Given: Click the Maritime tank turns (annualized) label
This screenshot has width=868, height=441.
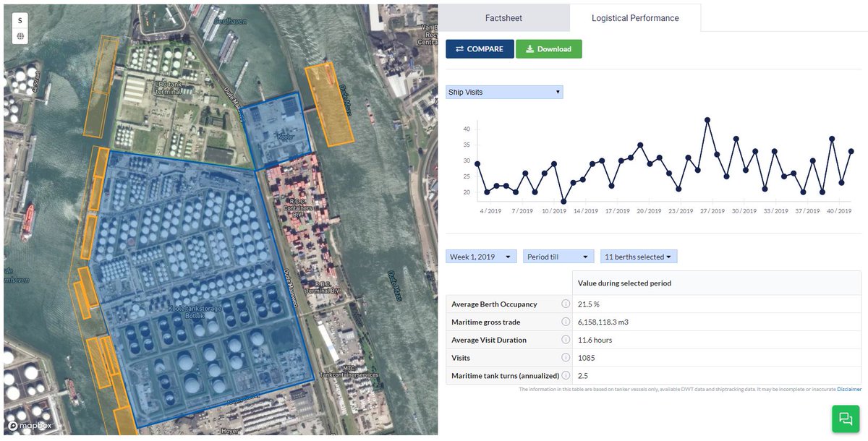Looking at the screenshot, I should coord(505,376).
